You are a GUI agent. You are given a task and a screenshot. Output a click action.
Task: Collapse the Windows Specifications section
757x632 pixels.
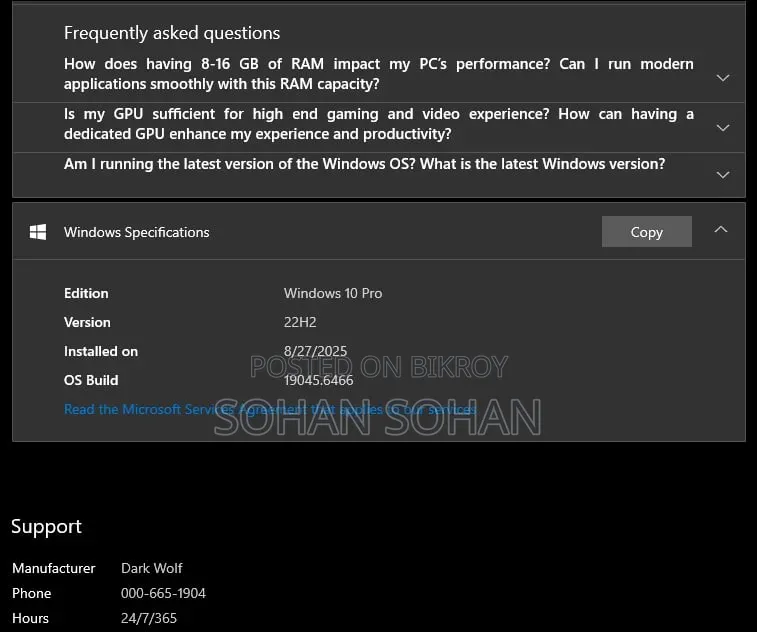point(721,229)
